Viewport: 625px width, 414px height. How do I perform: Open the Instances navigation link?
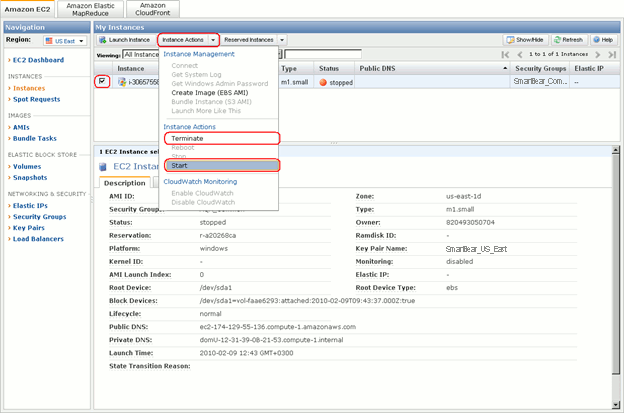[x=29, y=88]
